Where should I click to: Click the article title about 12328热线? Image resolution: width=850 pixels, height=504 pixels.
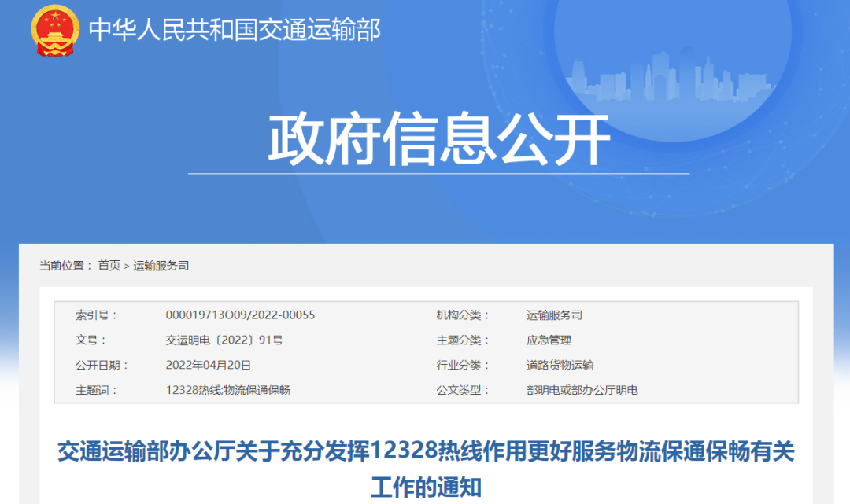(x=426, y=469)
